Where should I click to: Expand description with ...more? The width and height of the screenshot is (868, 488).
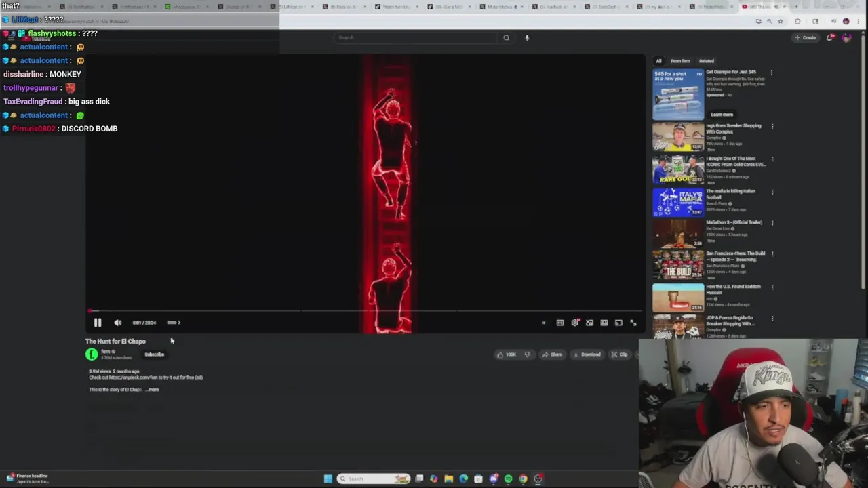click(153, 390)
